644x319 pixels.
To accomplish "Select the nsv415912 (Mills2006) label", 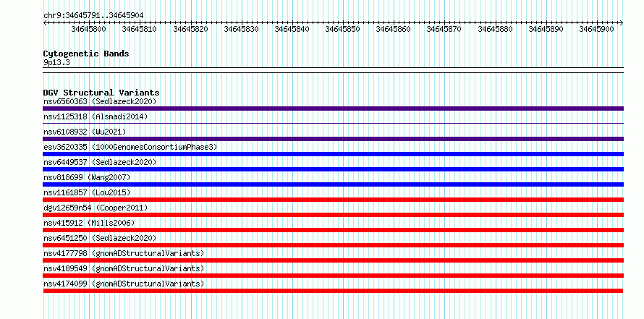I will [x=89, y=223].
